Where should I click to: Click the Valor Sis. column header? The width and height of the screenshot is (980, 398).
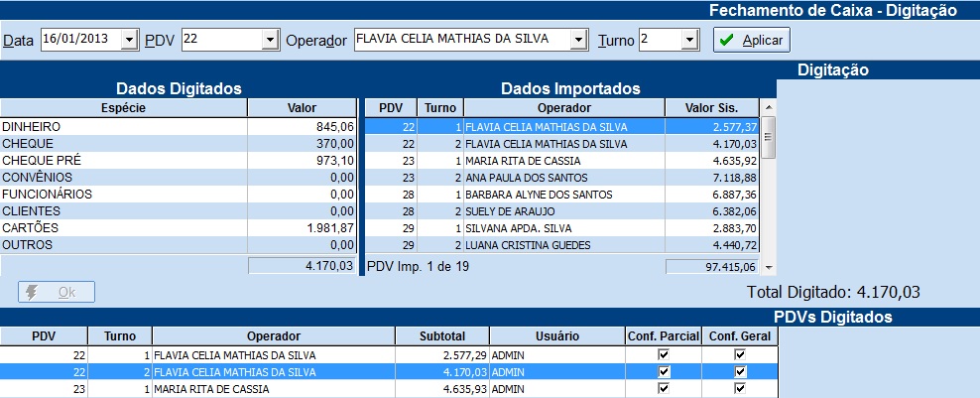coord(712,107)
